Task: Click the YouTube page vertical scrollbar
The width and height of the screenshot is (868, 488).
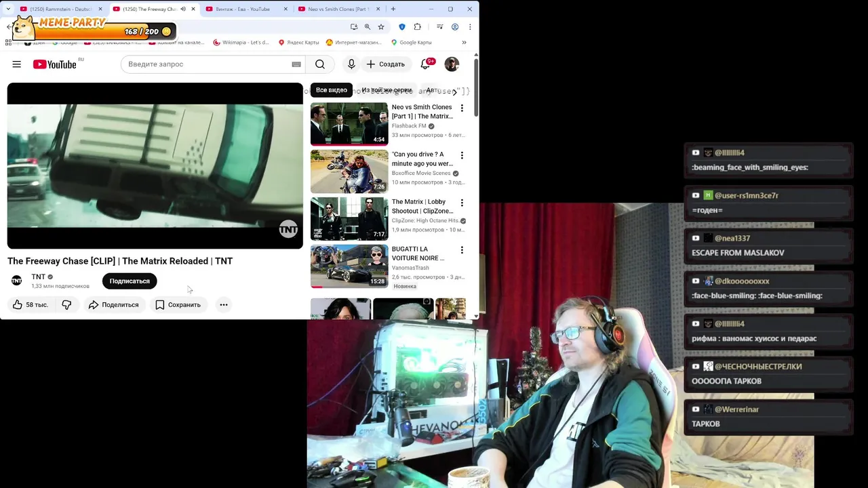Action: pyautogui.click(x=476, y=88)
